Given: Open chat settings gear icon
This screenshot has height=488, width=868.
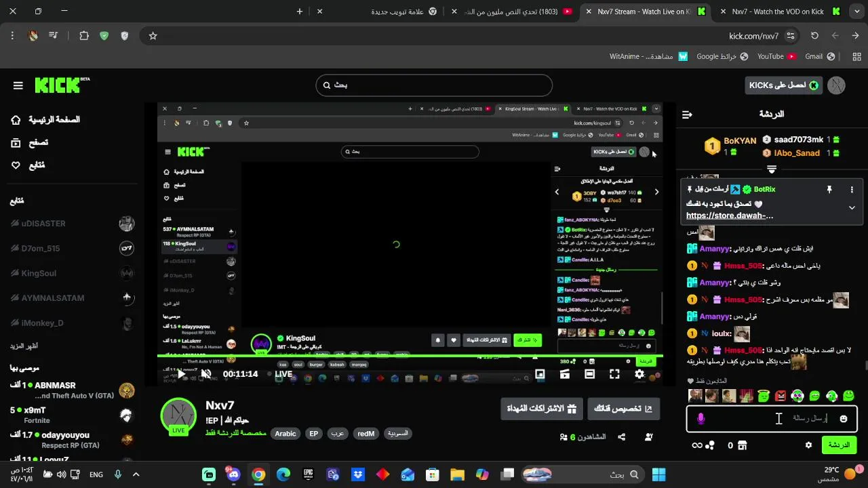Looking at the screenshot, I should point(808,445).
